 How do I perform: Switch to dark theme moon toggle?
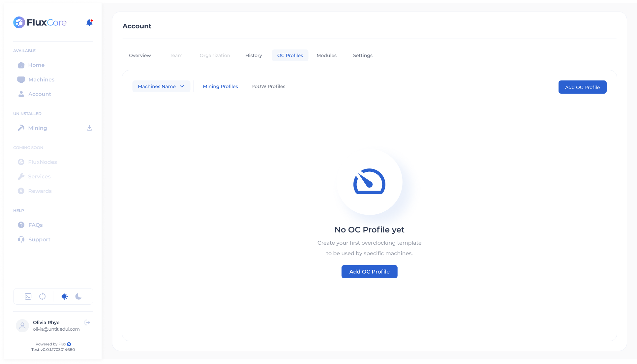click(78, 296)
